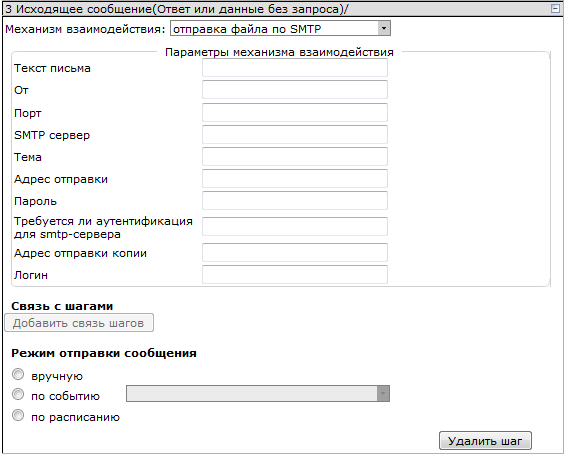The height and width of the screenshot is (457, 567).
Task: Click the Текст письма input field
Action: pyautogui.click(x=295, y=68)
